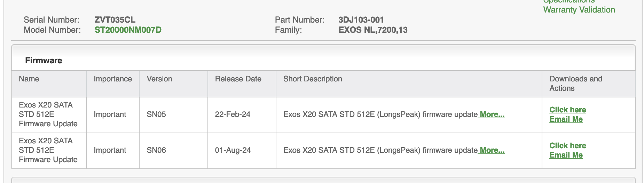Click the Version column header

tap(159, 79)
